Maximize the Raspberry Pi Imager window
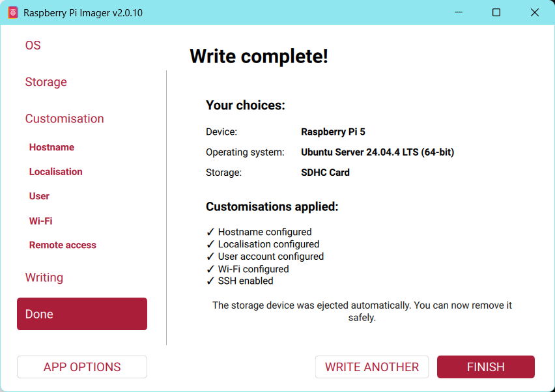555x392 pixels. point(496,12)
